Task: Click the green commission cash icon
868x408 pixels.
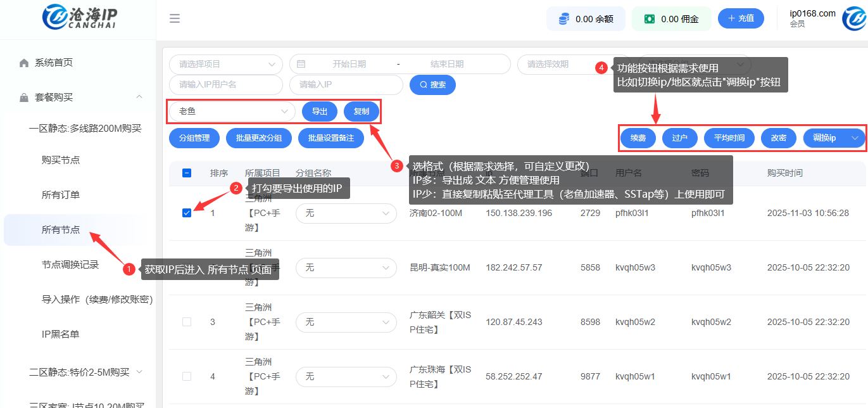Action: point(649,19)
